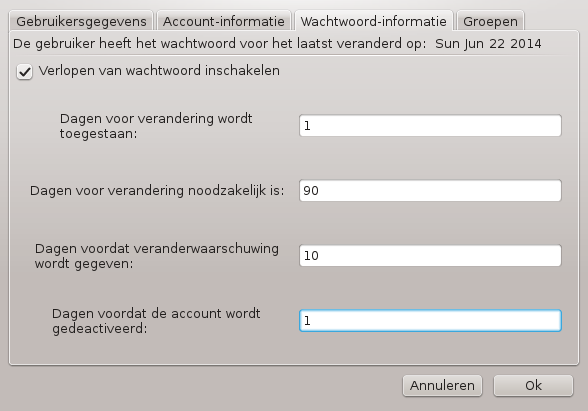This screenshot has height=411, width=588.
Task: Click the 'Verlopen van wachtwoord inschakelen' label text
Action: (x=159, y=70)
